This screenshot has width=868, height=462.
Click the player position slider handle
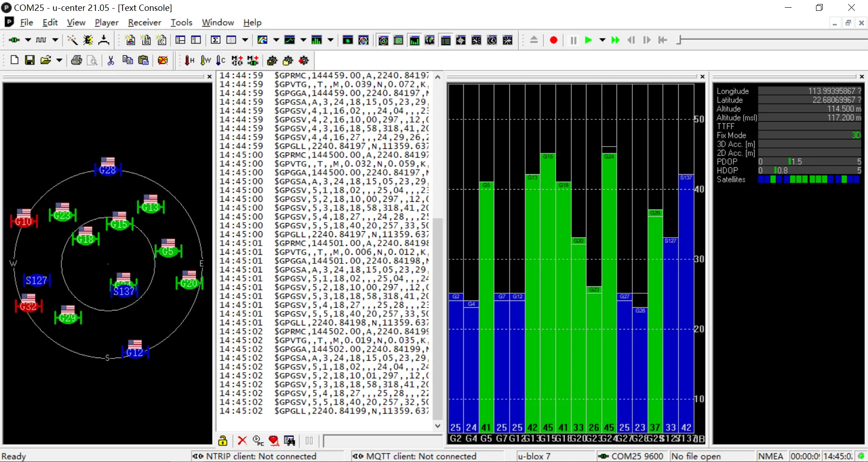click(x=679, y=40)
